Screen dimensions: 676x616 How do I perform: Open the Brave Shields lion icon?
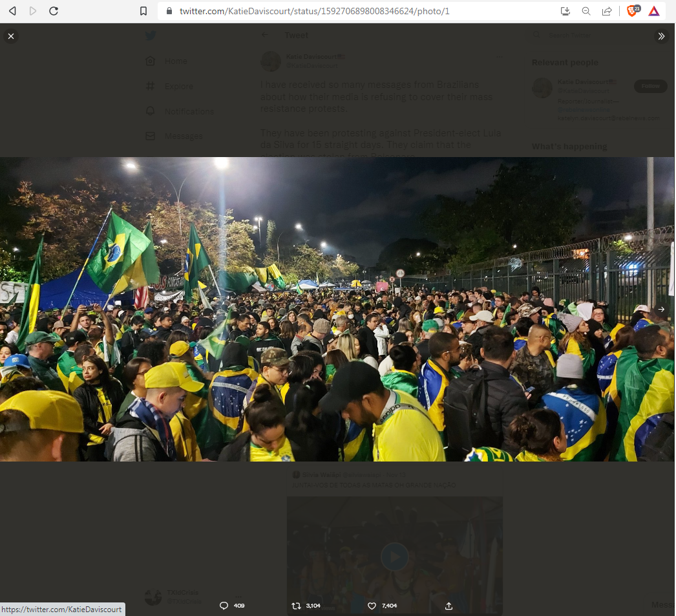coord(633,11)
